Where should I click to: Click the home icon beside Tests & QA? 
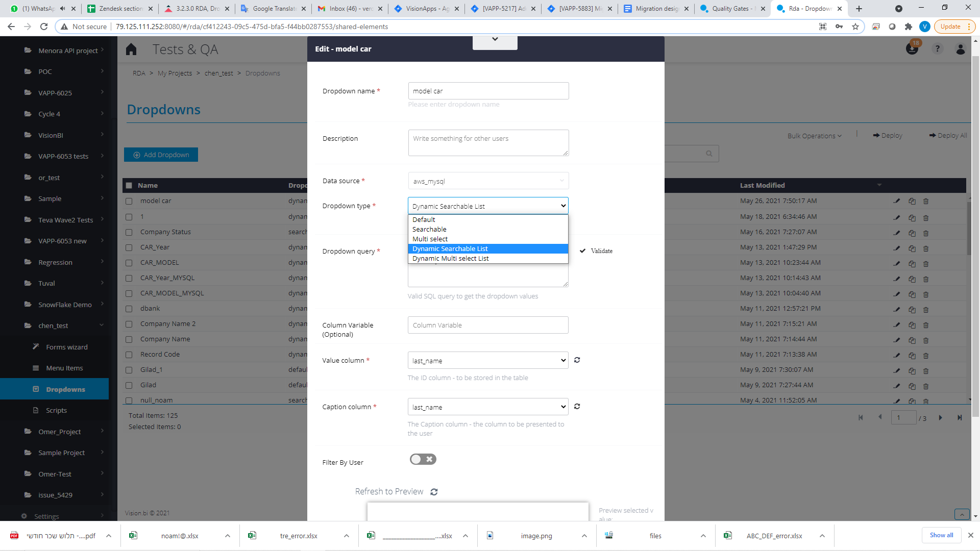pyautogui.click(x=131, y=49)
